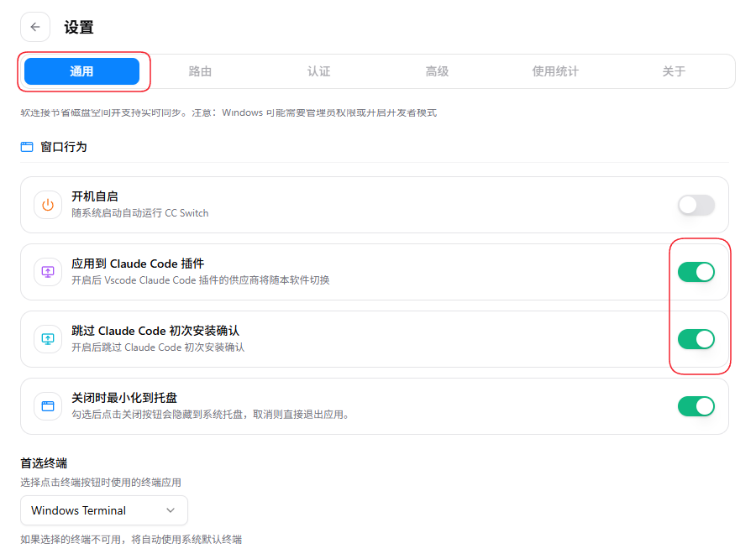Click the purple icon beside 应用到 Claude Code 插件
756x559 pixels.
click(x=48, y=272)
